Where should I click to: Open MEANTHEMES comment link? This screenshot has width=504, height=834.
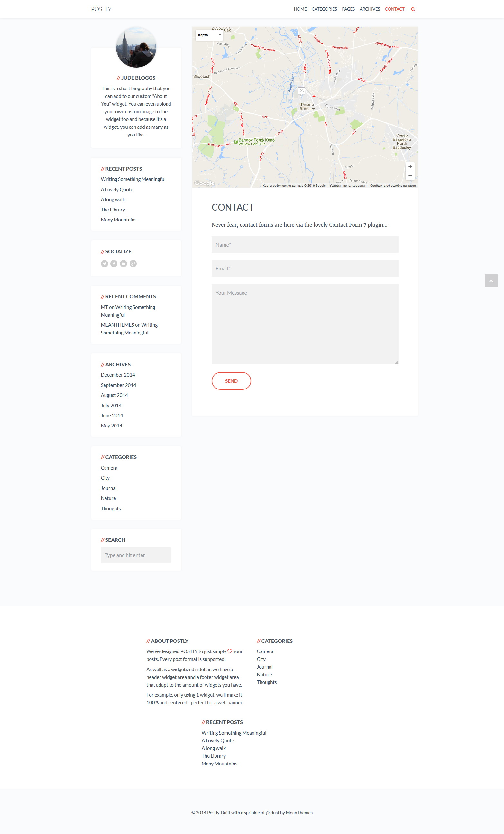click(129, 329)
